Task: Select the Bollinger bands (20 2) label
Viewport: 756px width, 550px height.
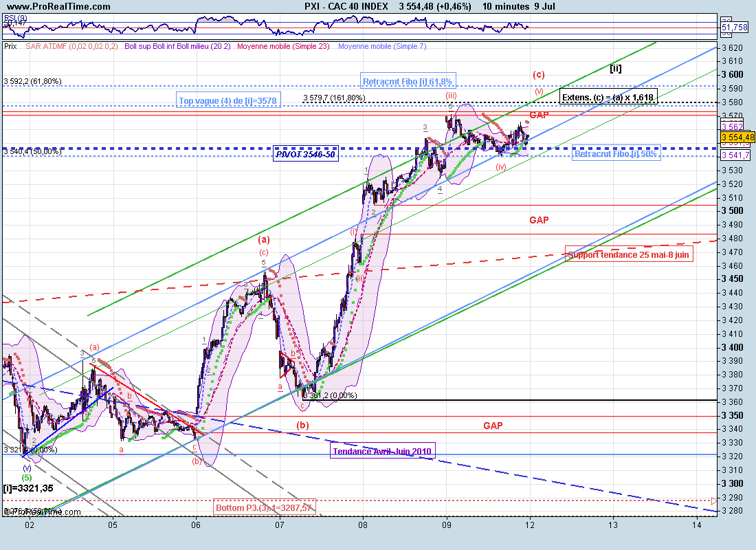Action: click(177, 46)
